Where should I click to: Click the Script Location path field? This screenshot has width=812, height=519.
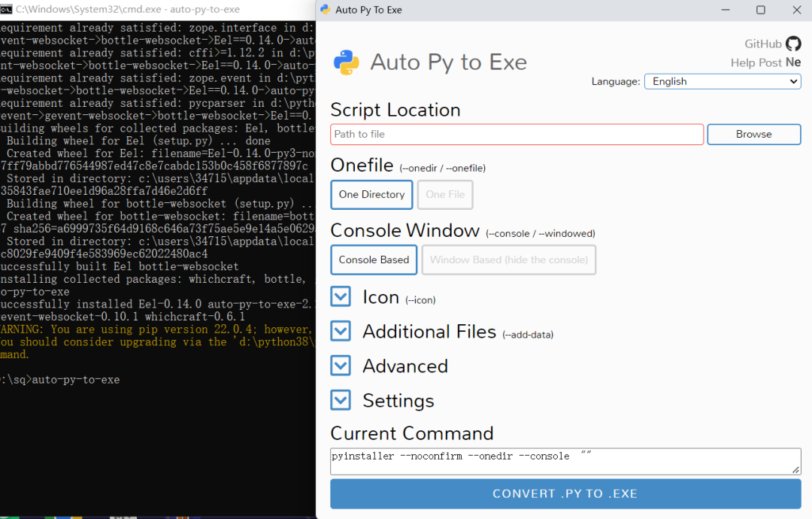tap(517, 135)
